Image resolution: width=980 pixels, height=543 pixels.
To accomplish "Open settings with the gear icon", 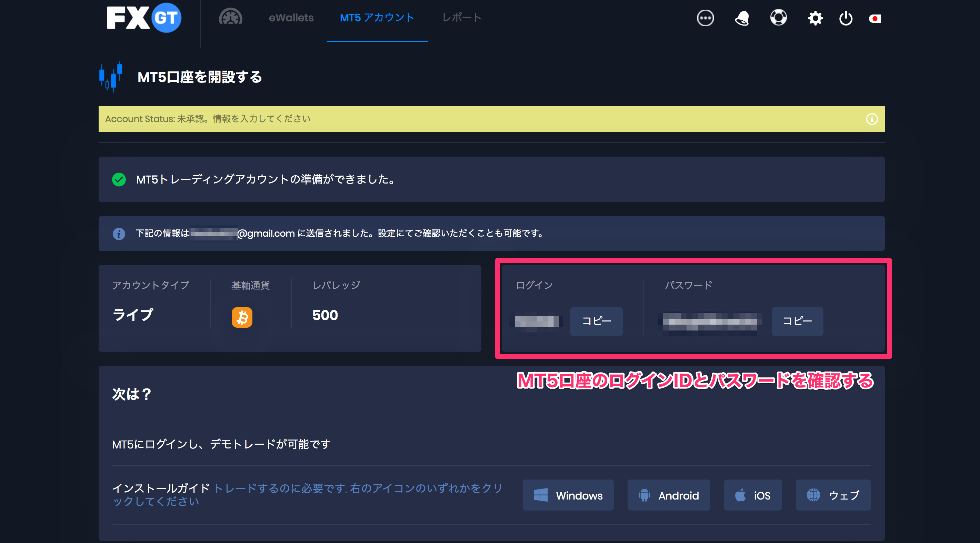I will click(x=815, y=18).
